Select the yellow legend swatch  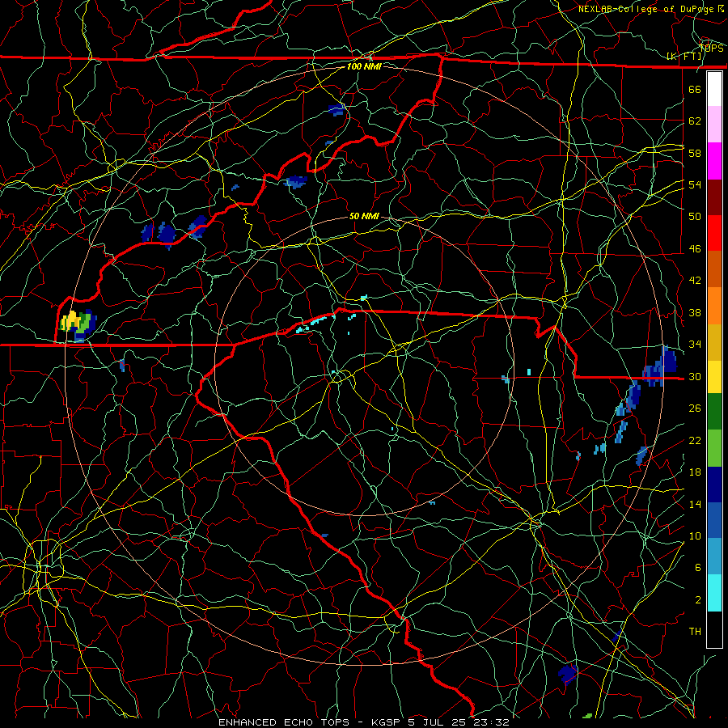click(x=714, y=376)
